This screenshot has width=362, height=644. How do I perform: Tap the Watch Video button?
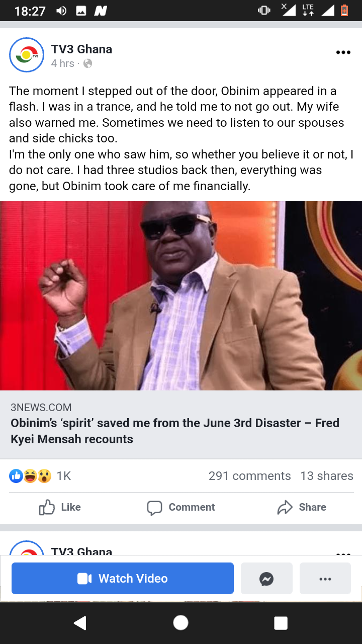[123, 578]
